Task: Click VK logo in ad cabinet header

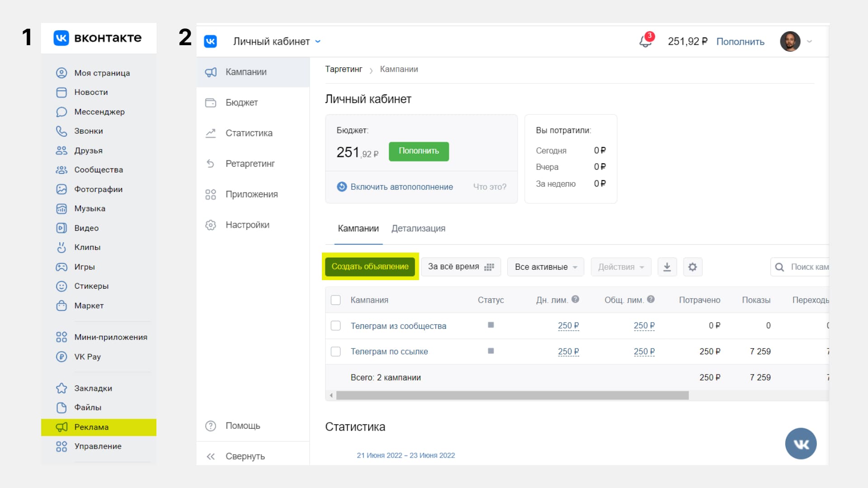Action: (211, 42)
